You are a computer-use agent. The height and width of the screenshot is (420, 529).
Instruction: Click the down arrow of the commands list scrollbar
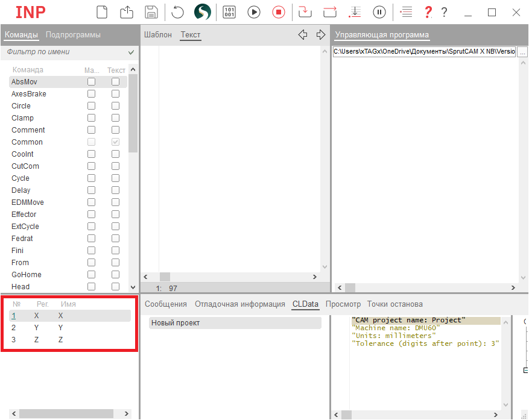(x=133, y=287)
